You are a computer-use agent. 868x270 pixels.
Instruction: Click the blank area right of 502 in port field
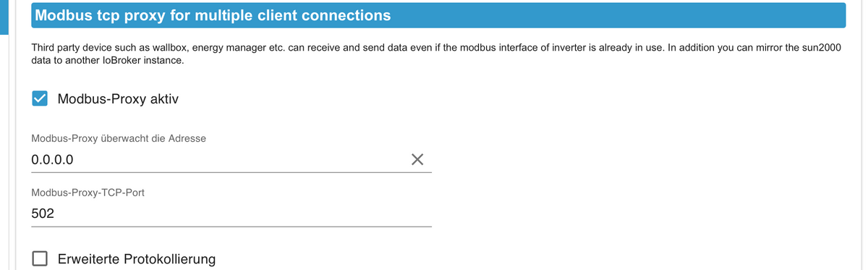pyautogui.click(x=243, y=214)
